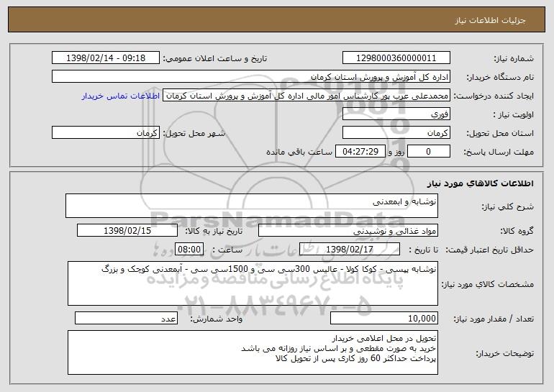
Task: Click the تاریخ نیاز به کالا field 1398/02/15
Action: [127, 231]
